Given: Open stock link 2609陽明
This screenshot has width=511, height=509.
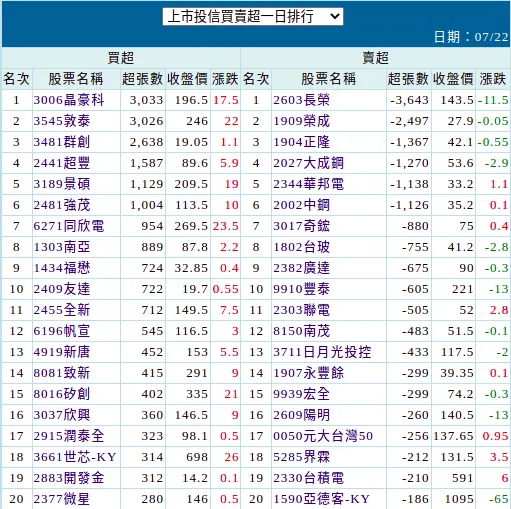Looking at the screenshot, I should (301, 415).
